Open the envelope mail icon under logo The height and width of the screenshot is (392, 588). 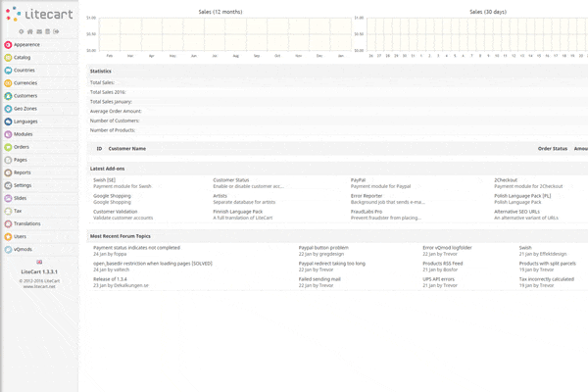(x=39, y=31)
